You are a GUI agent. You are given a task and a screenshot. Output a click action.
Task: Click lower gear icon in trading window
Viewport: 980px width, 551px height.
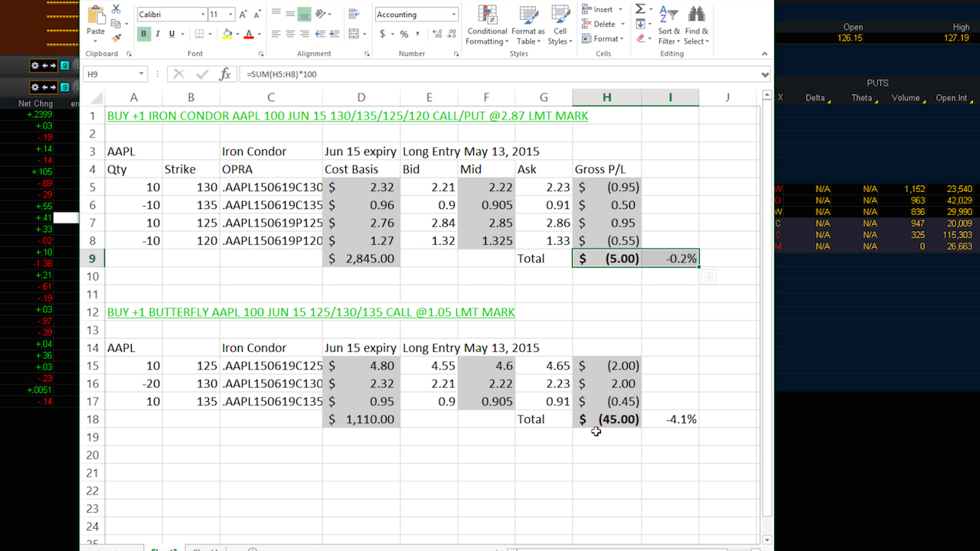click(34, 87)
